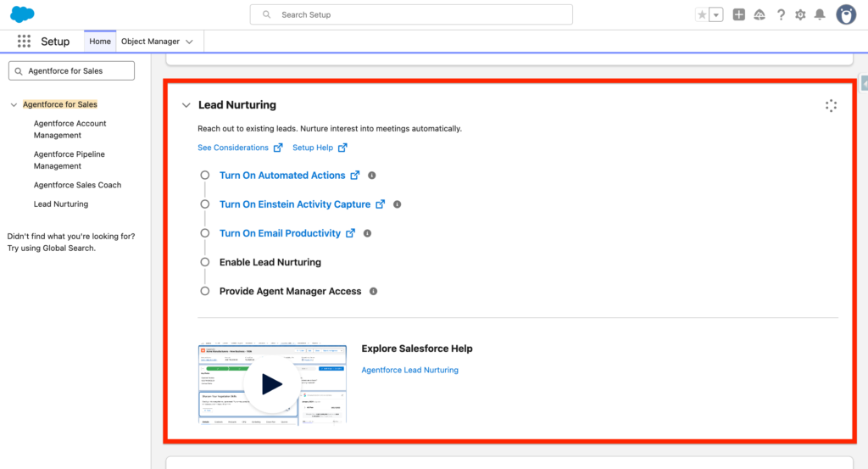Open the Notifications bell
The width and height of the screenshot is (868, 469).
[820, 14]
